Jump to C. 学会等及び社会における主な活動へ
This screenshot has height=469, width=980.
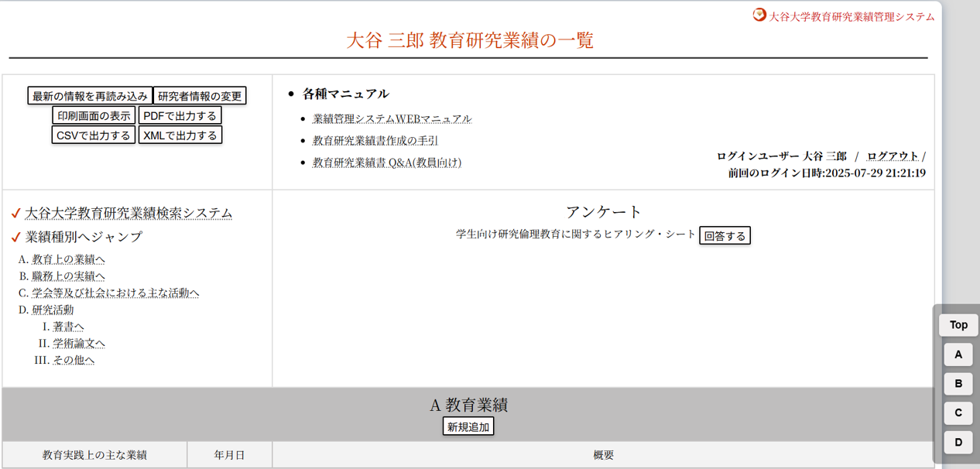tap(115, 293)
